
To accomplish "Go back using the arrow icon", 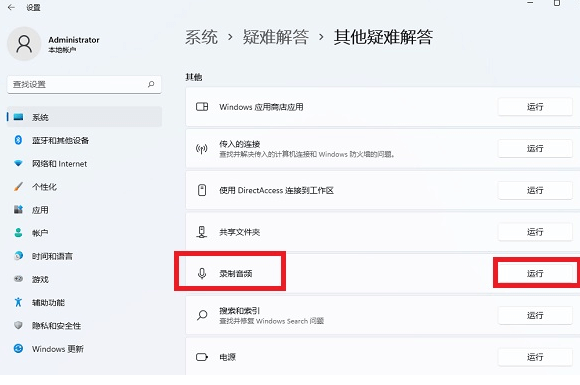I will 11,7.
